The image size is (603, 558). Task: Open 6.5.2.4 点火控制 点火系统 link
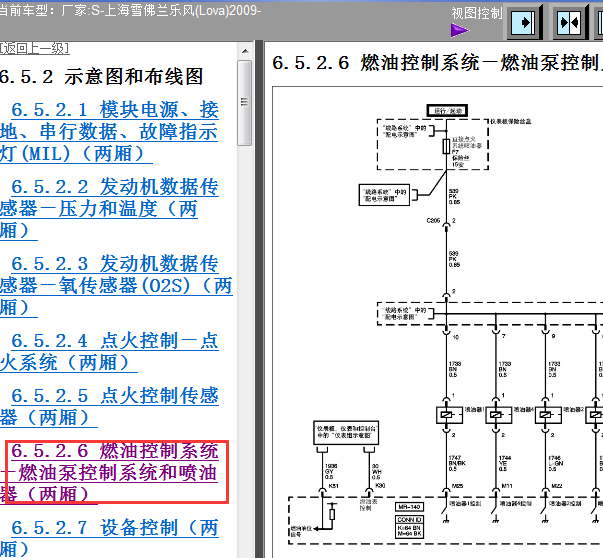(x=109, y=352)
